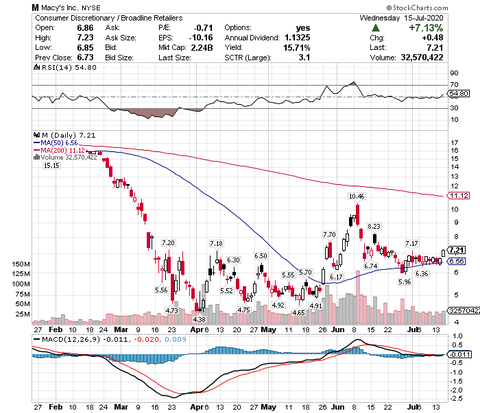Click the RSI(14) 54.80 legend text
The width and height of the screenshot is (480, 413).
tap(68, 68)
